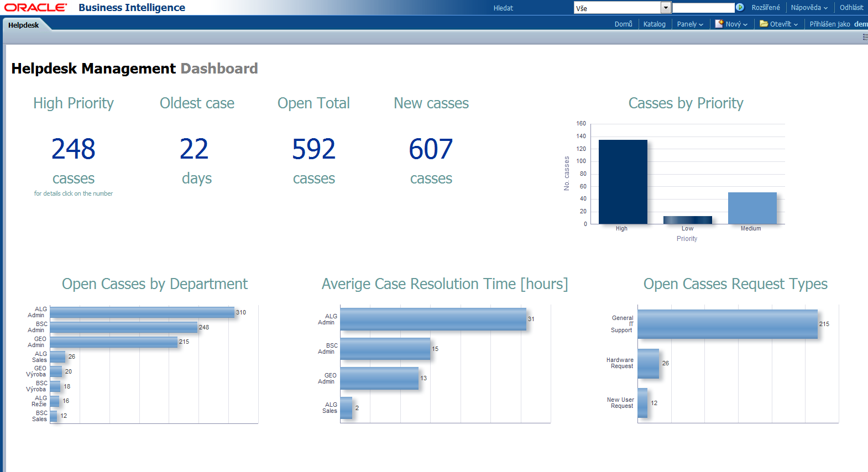Click 'for details click on the number' text
The image size is (868, 472).
(x=74, y=193)
